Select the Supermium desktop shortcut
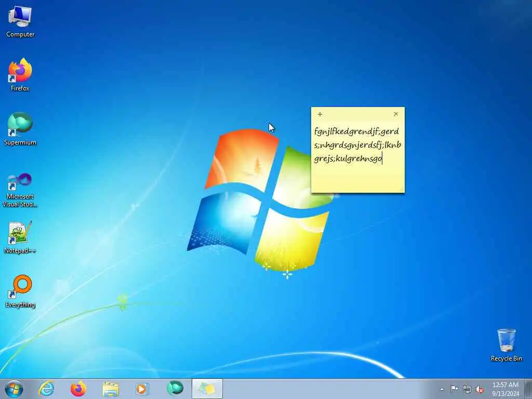 (x=20, y=129)
